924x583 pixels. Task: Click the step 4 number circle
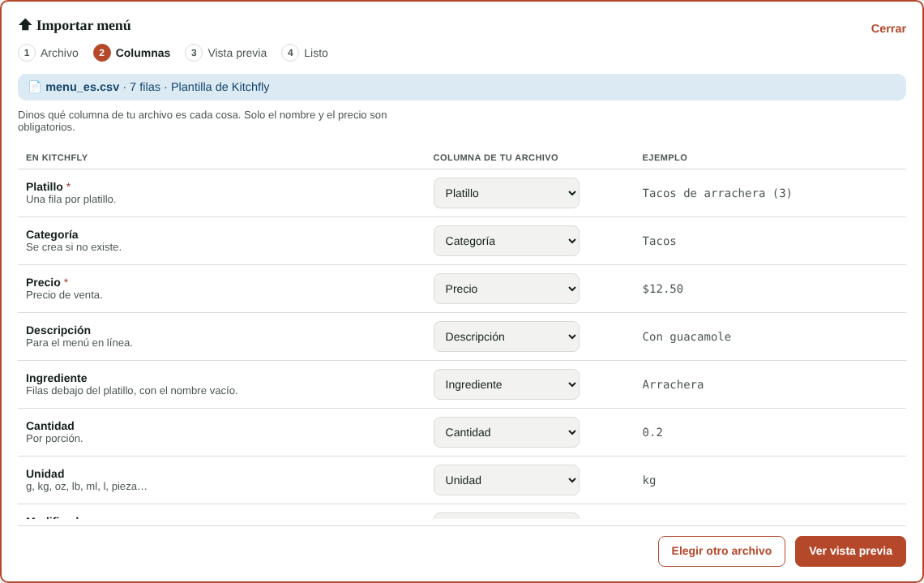coord(290,53)
